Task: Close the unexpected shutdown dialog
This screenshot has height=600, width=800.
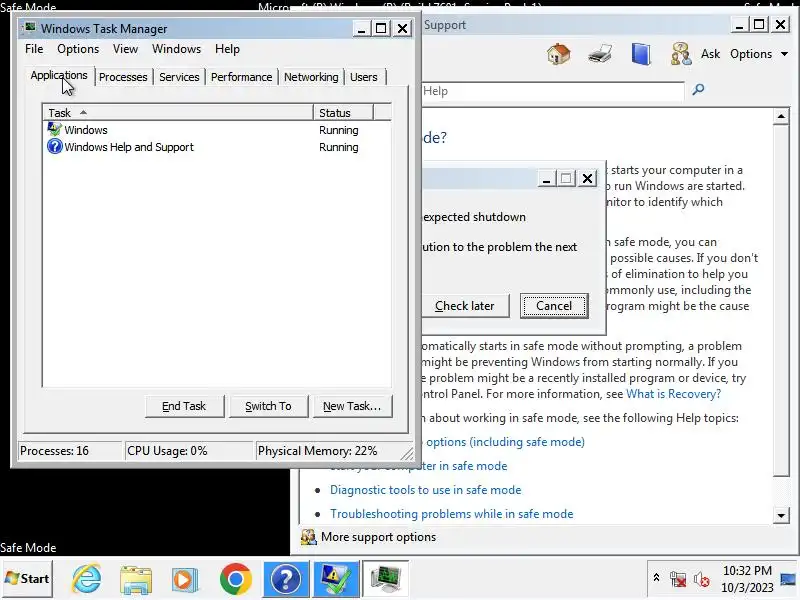Action: tap(588, 179)
